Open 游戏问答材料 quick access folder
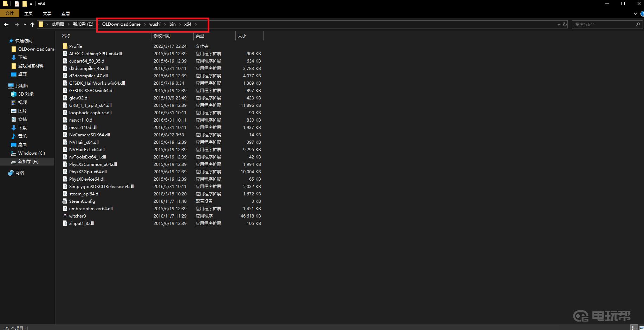Viewport: 644px width, 330px height. coord(31,66)
